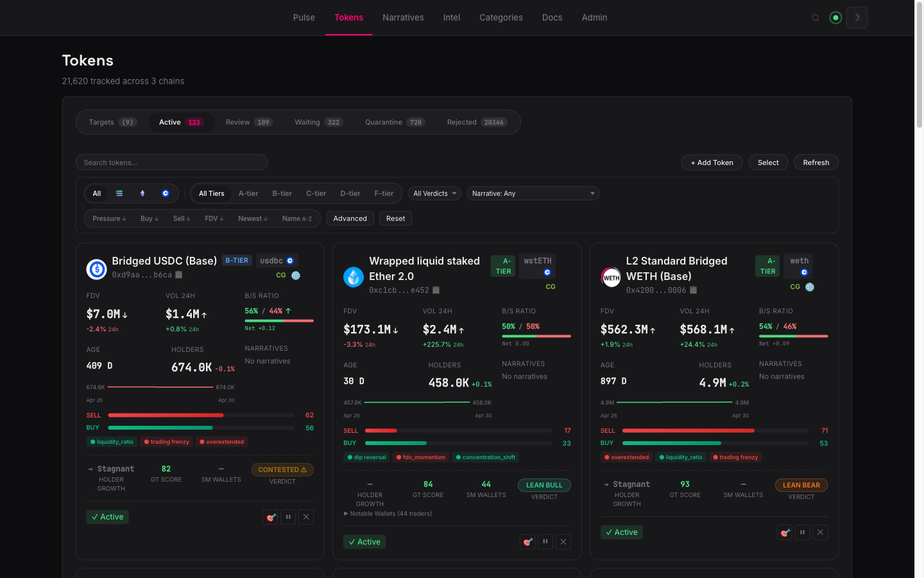Open the Narratives nav tab
Image resolution: width=924 pixels, height=578 pixels.
[403, 17]
